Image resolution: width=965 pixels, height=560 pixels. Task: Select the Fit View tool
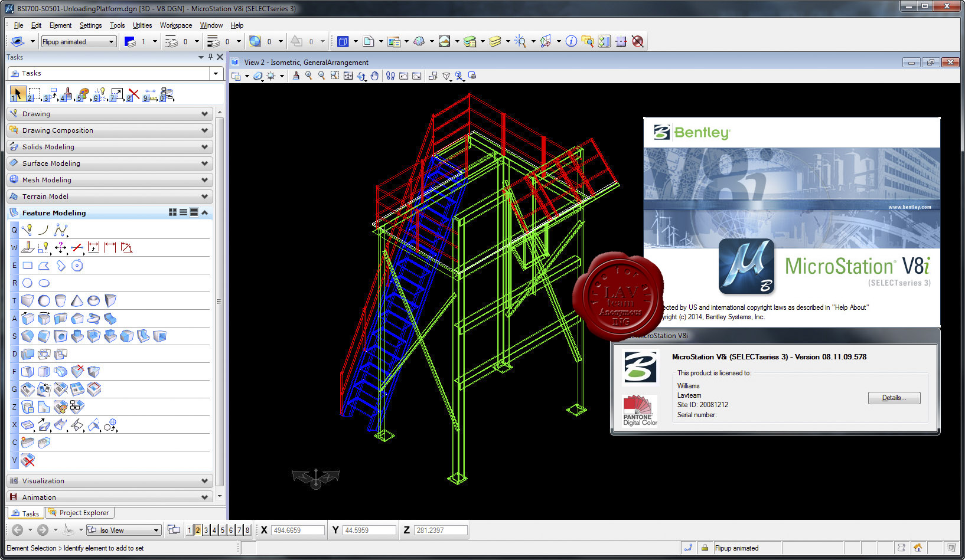click(x=348, y=76)
